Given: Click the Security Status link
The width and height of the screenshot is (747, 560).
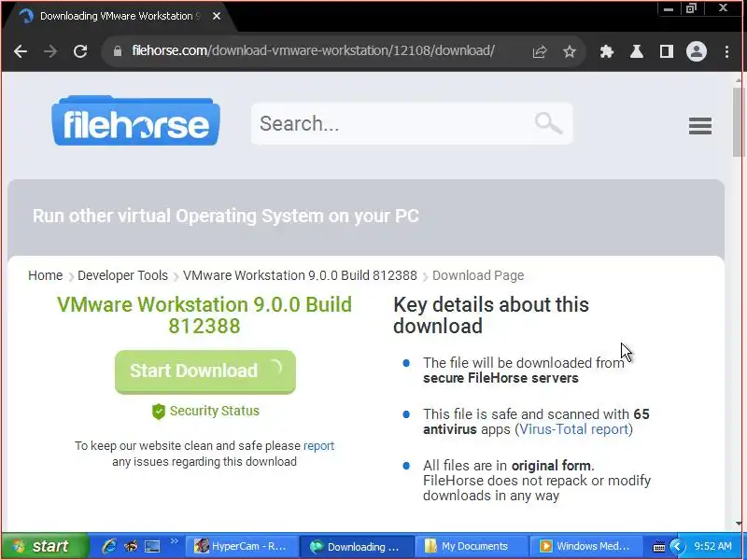Looking at the screenshot, I should 215,411.
